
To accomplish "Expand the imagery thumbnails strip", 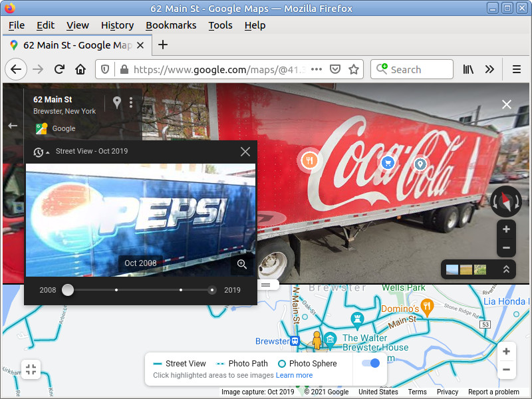I will pos(506,269).
